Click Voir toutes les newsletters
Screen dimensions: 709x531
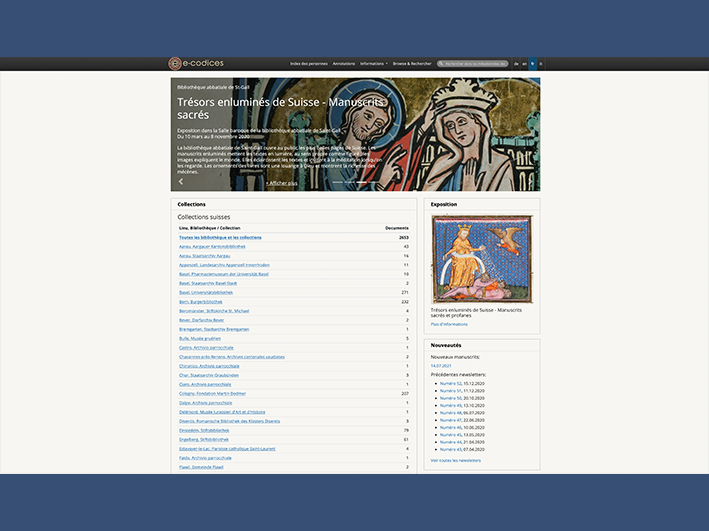(456, 460)
